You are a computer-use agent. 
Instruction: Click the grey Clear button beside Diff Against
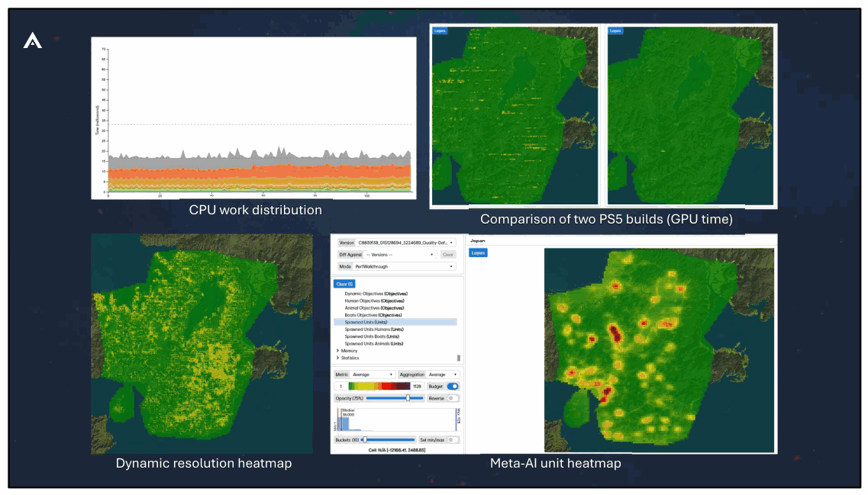[448, 255]
